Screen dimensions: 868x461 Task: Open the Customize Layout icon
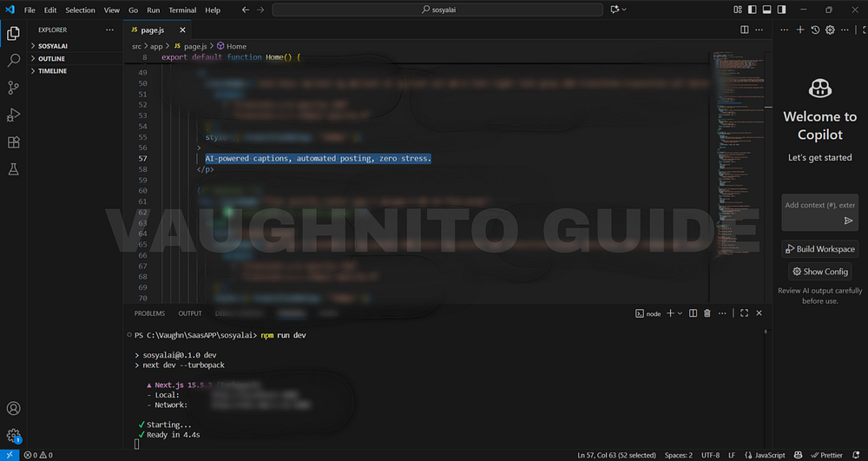[738, 10]
